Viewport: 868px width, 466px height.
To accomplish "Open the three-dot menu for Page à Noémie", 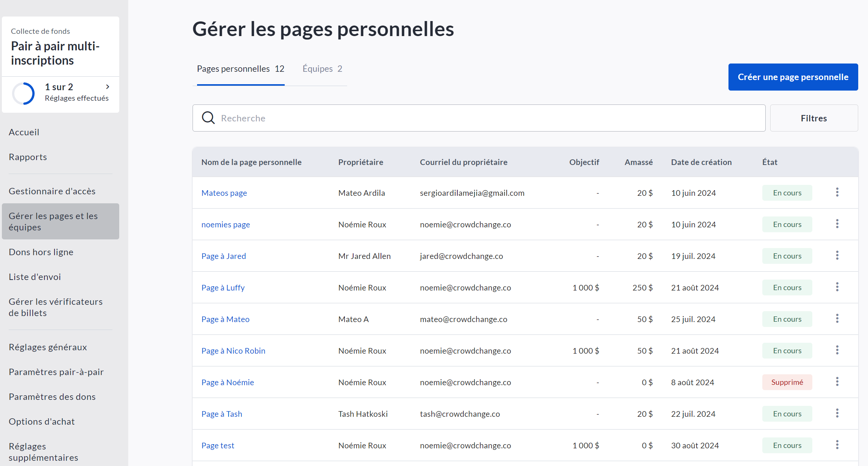I will point(837,382).
